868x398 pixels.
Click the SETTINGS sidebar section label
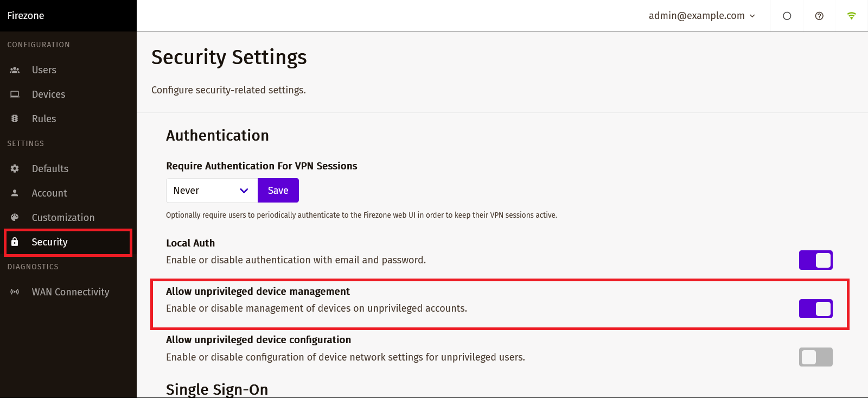[25, 144]
